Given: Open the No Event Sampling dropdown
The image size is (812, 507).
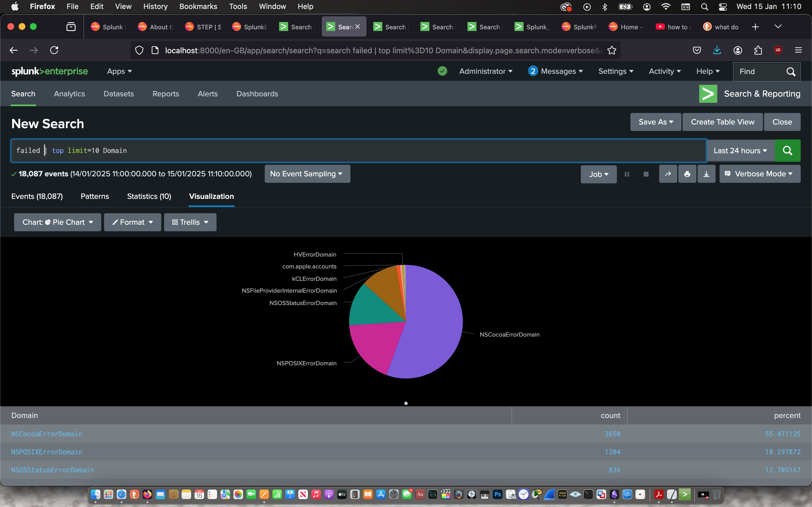Looking at the screenshot, I should (x=307, y=174).
